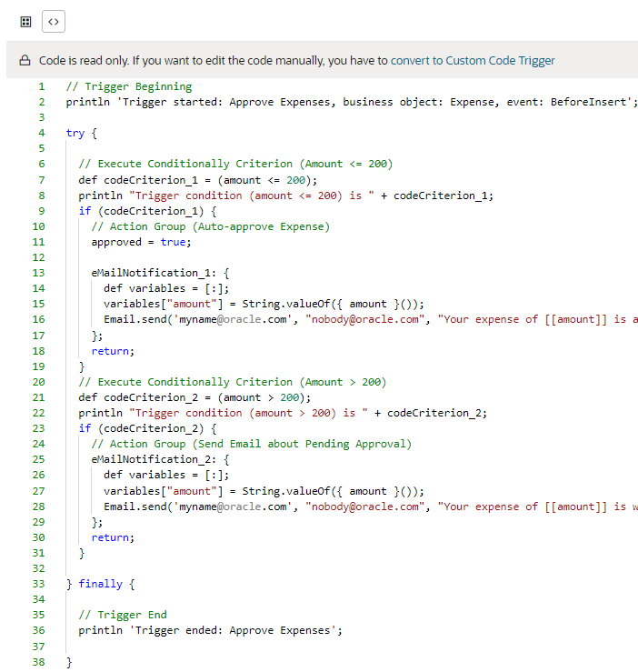
Task: Click the Email.send line on line 16
Action: [x=371, y=319]
